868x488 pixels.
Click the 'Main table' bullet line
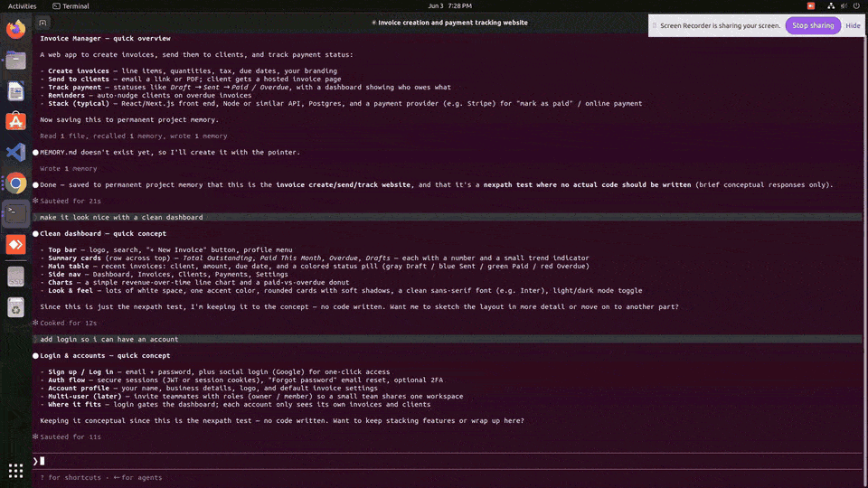pyautogui.click(x=315, y=266)
